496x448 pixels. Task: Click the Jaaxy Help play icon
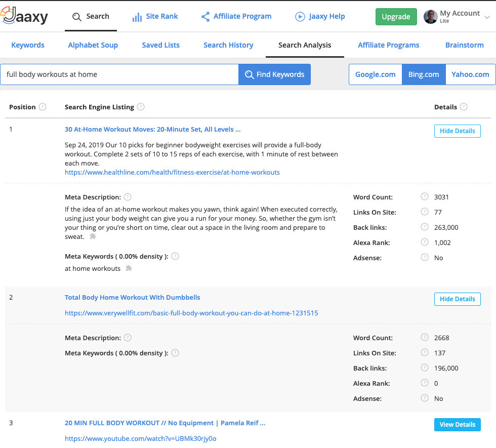[x=300, y=16]
